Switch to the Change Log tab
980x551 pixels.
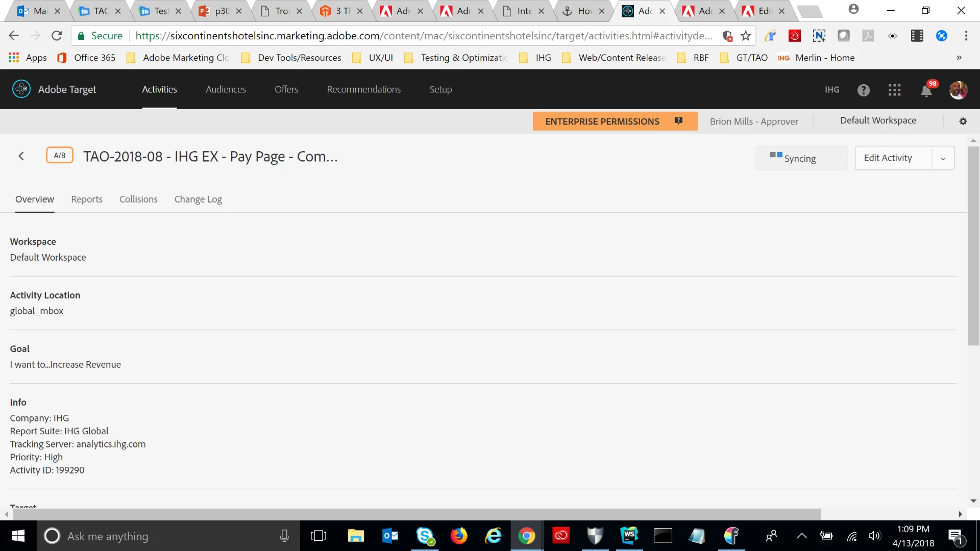198,199
